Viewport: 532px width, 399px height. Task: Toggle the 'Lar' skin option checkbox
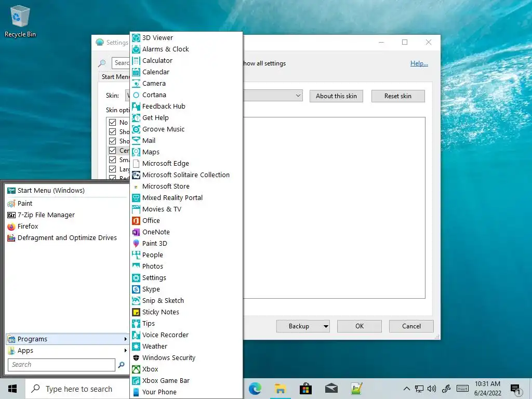tap(112, 169)
